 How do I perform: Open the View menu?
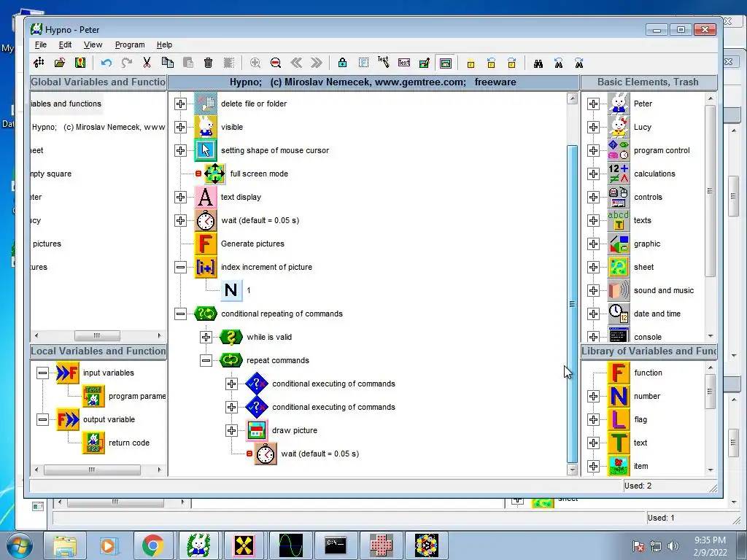point(93,44)
